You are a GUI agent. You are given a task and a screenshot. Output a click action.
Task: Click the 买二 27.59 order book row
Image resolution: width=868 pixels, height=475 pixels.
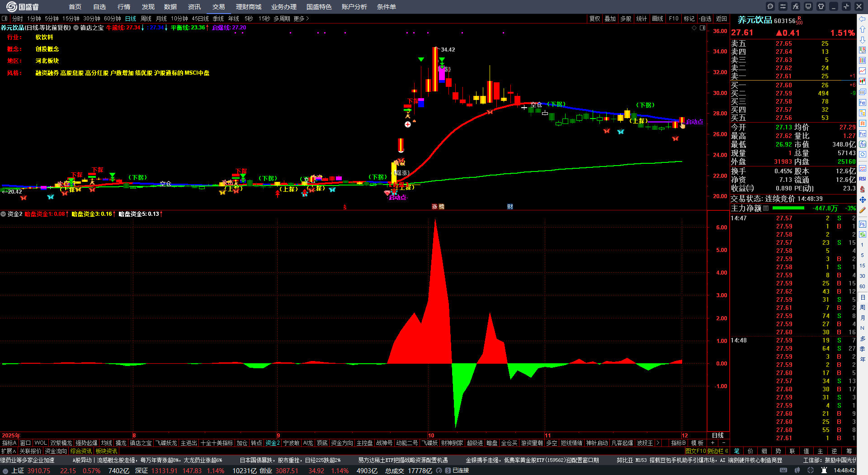coord(793,93)
